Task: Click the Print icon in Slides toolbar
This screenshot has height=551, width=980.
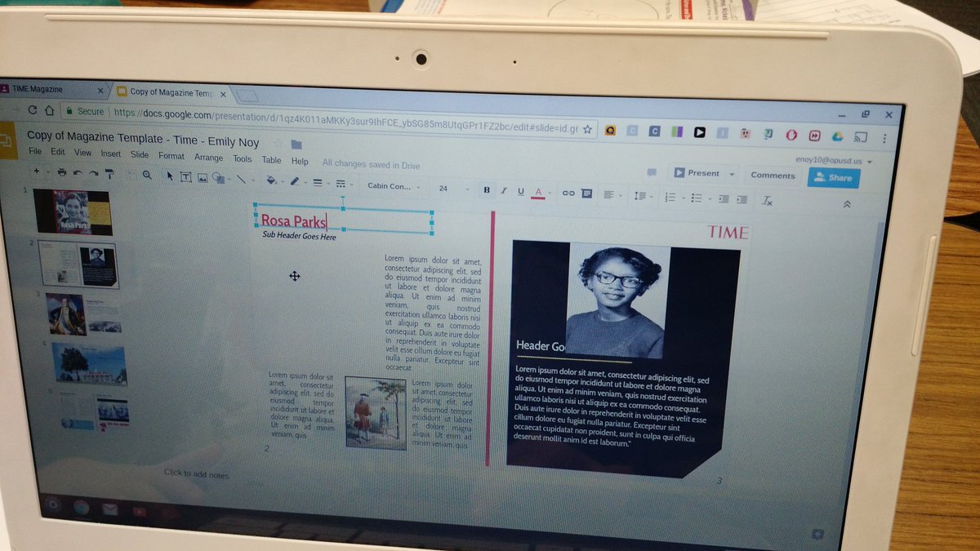Action: pos(61,172)
